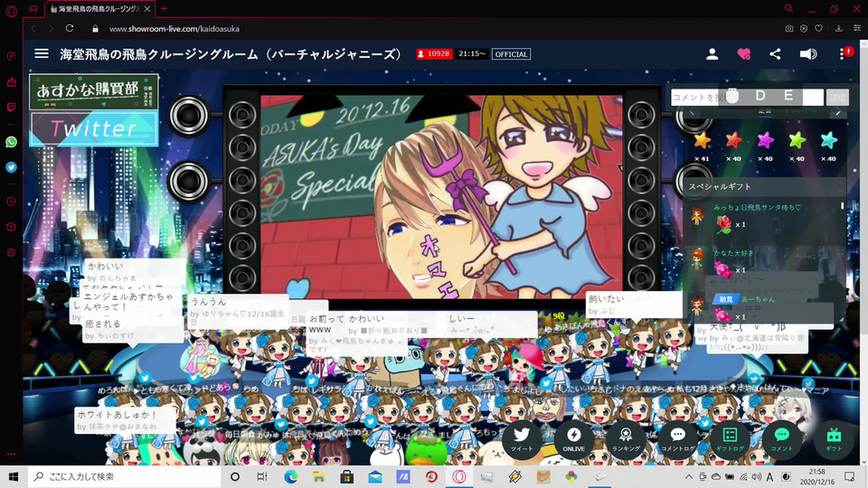This screenshot has width=868, height=488.
Task: Take snapshot with camera icon
Action: 788,28
